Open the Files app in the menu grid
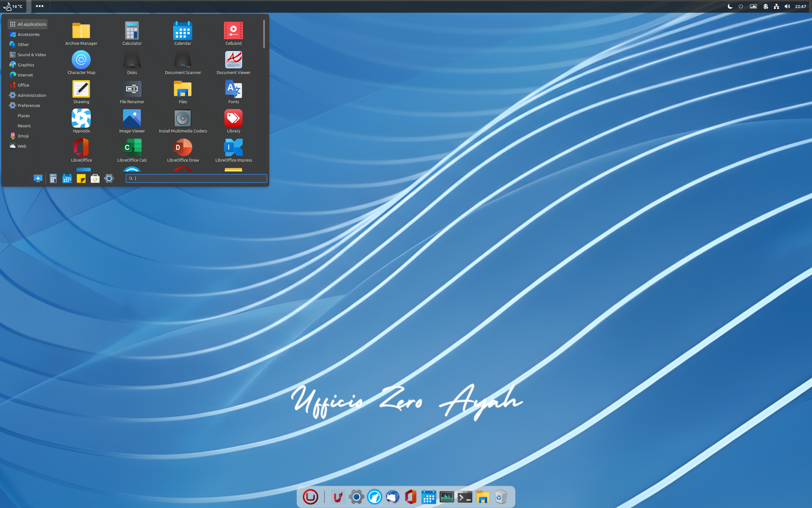 pos(182,92)
